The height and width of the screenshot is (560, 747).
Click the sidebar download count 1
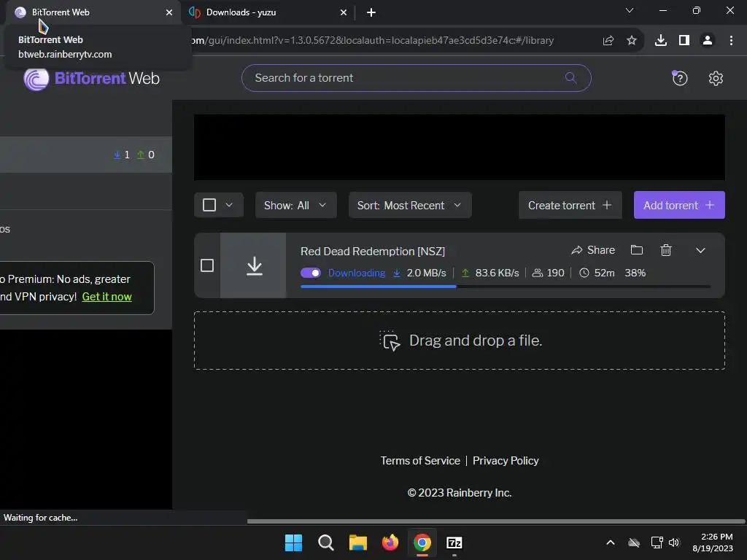point(127,155)
